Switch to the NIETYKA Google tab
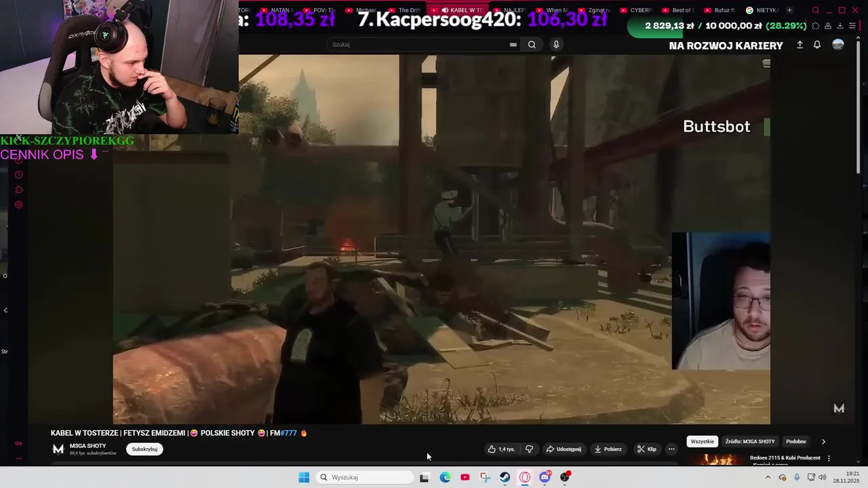This screenshot has height=488, width=868. click(x=762, y=10)
